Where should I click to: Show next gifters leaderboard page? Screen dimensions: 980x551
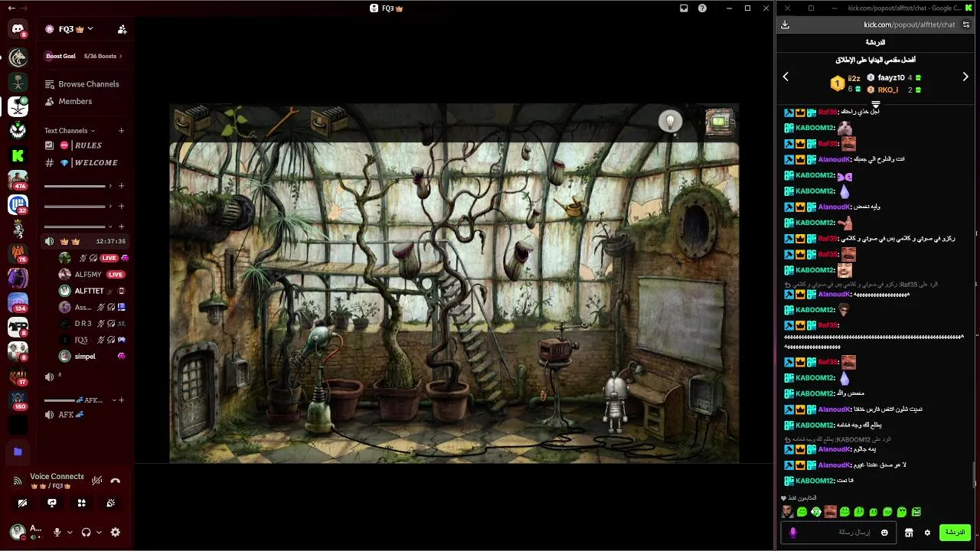(965, 77)
